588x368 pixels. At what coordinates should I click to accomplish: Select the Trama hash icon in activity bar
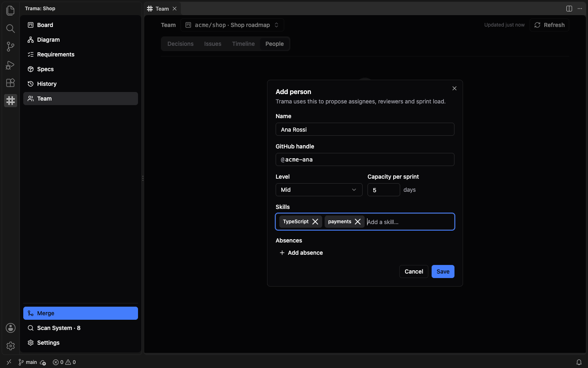tap(11, 101)
